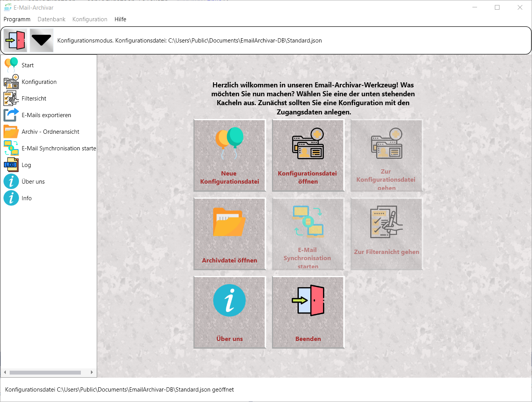This screenshot has height=402, width=532.
Task: Select the Start balloons icon in sidebar
Action: (11, 65)
